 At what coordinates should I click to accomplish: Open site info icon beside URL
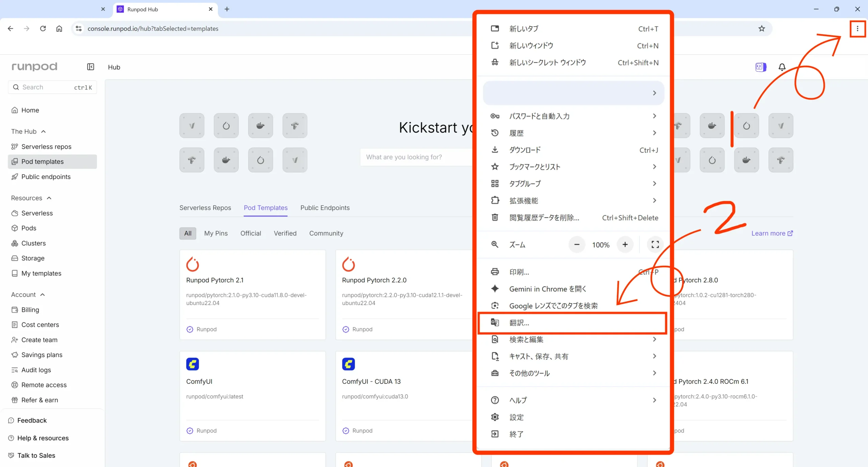pyautogui.click(x=79, y=29)
